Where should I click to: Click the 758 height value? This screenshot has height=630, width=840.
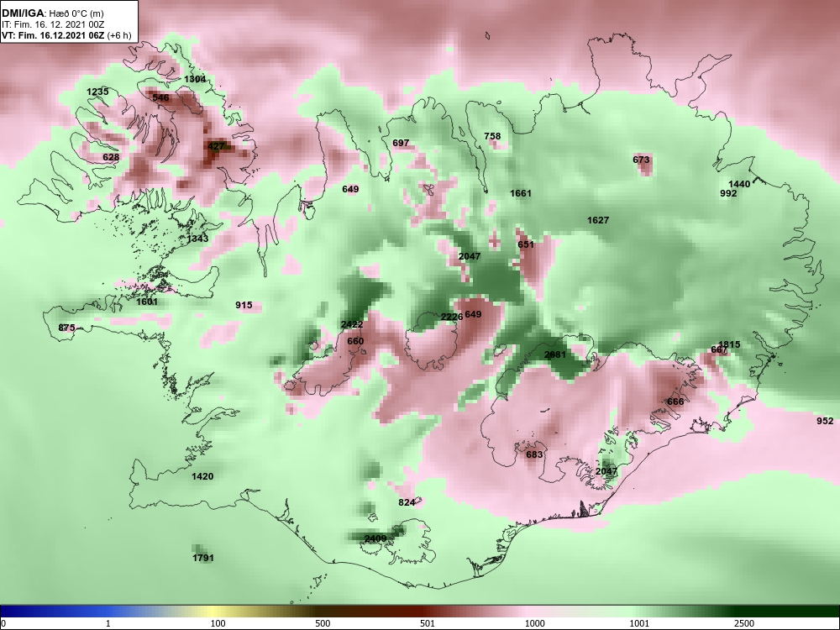coord(492,136)
